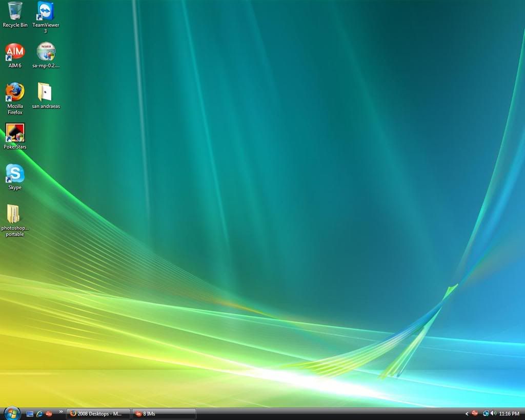525x420 pixels.
Task: Switch to the 2008 Desktops Firefox window
Action: pyautogui.click(x=98, y=414)
